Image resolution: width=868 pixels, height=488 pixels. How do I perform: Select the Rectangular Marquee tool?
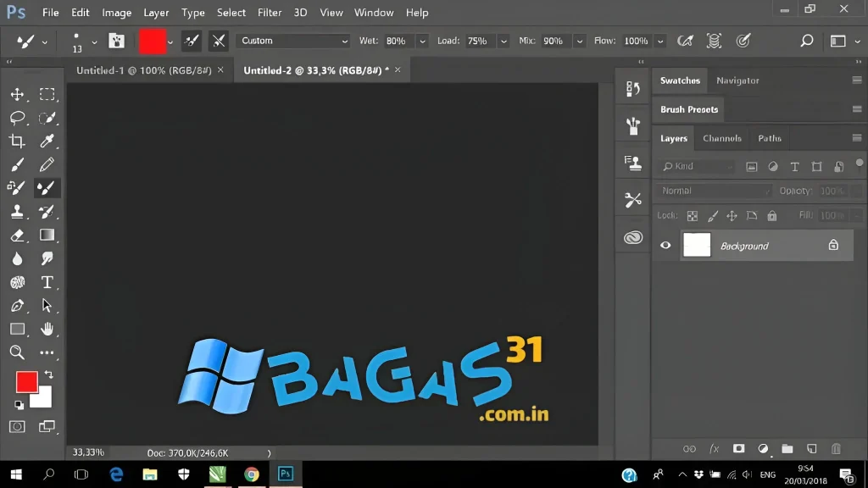coord(47,94)
